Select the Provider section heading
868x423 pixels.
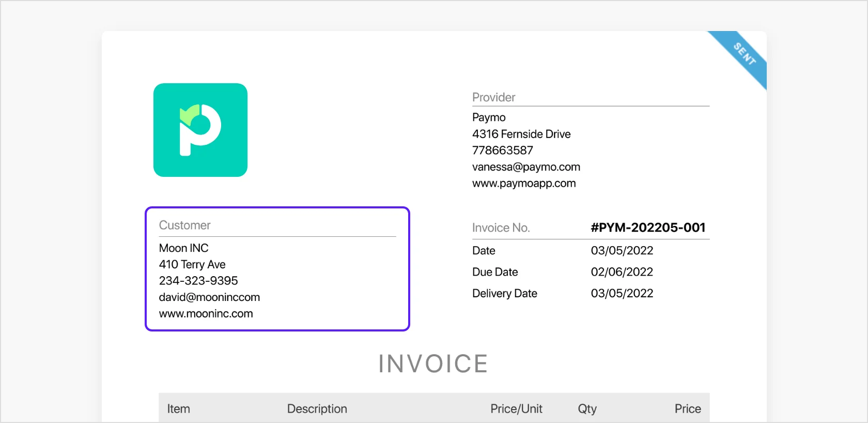point(493,97)
